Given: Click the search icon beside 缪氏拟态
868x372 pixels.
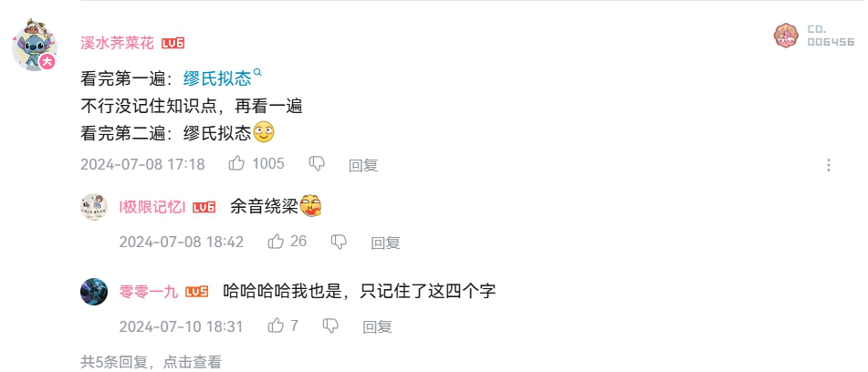Looking at the screenshot, I should [x=256, y=72].
